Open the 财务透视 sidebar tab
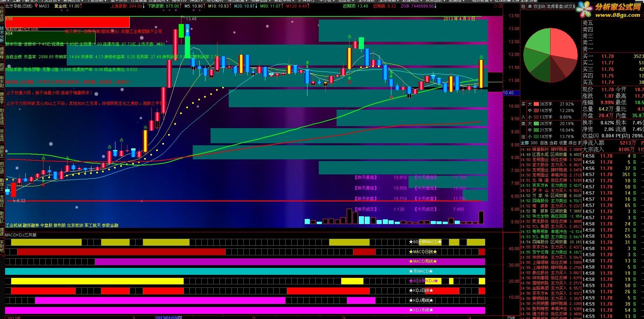Viewport: 644px width, 319px height. tap(2, 116)
